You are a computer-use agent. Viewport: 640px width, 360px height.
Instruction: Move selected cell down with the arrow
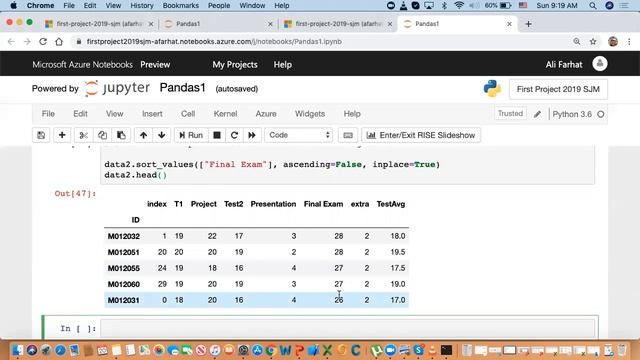162,135
